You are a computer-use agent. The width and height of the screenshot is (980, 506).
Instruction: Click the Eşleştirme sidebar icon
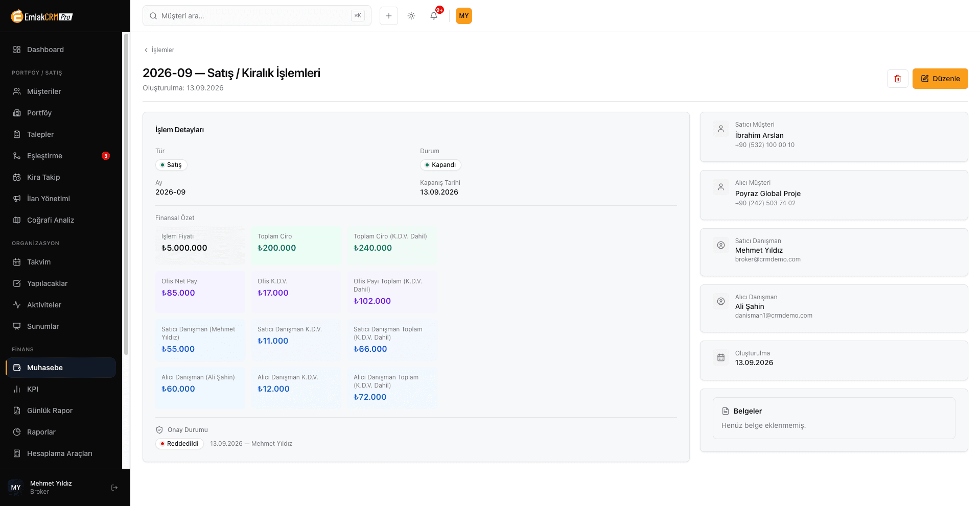pos(17,156)
